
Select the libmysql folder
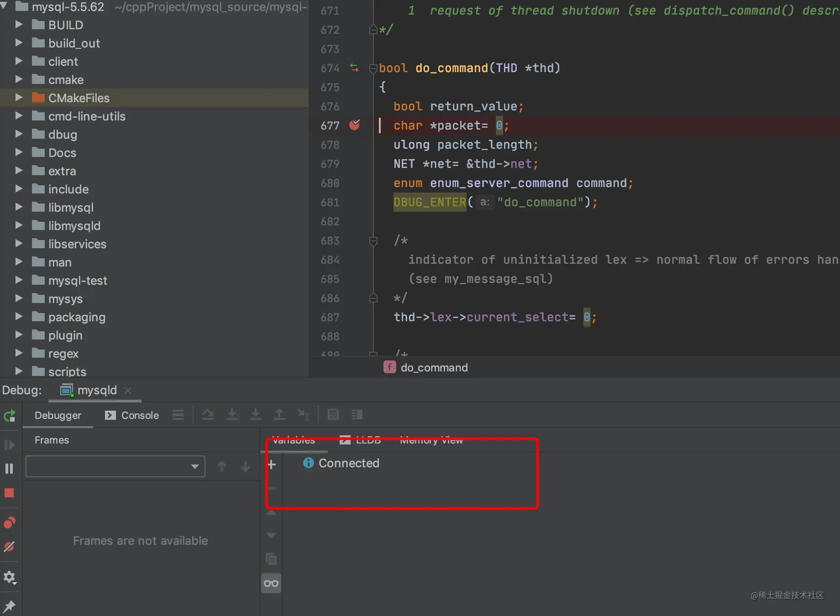[71, 208]
